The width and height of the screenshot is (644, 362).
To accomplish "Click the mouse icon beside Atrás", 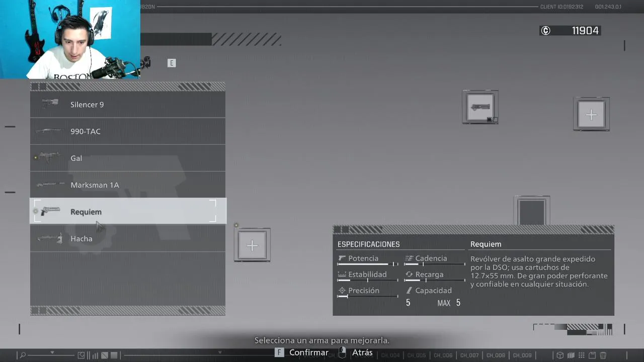I will [342, 352].
